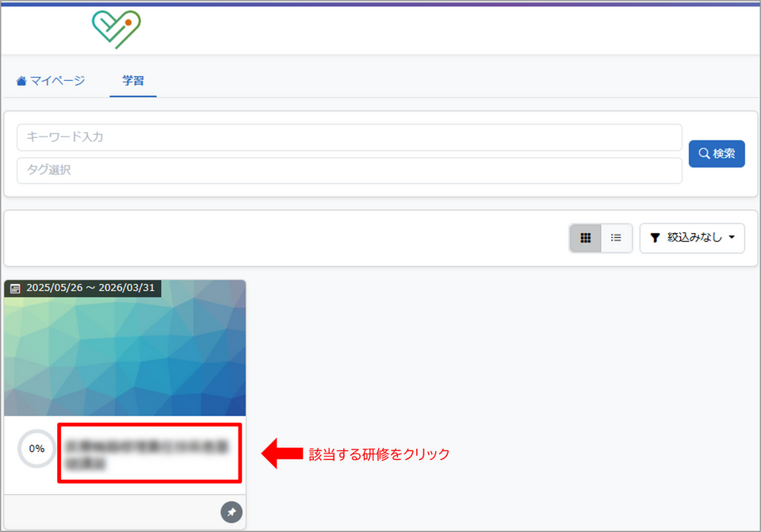Click the heart-shaped site logo
Image resolution: width=761 pixels, height=532 pixels.
[x=117, y=29]
